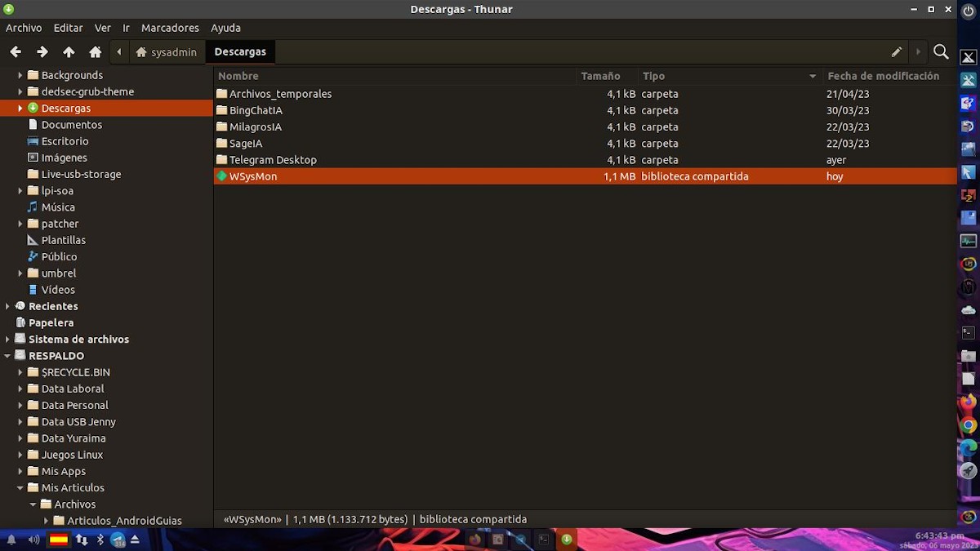980x551 pixels.
Task: Select Documentos in the sidebar tree
Action: [x=72, y=125]
